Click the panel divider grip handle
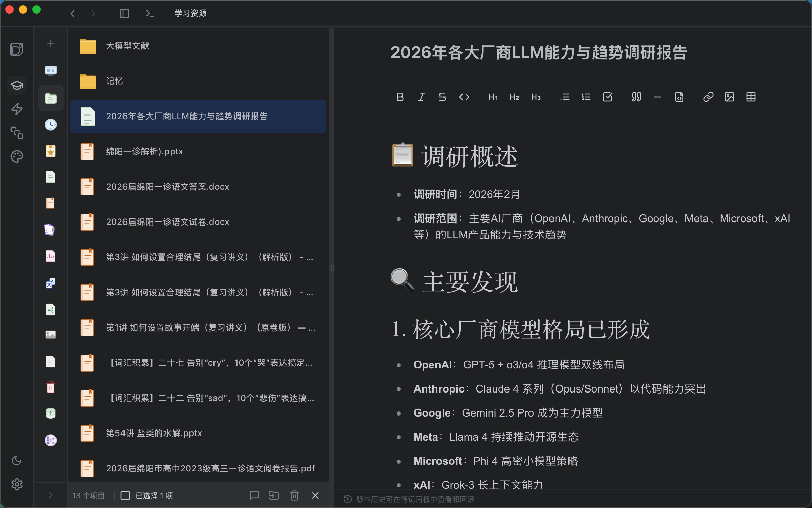812x508 pixels. pyautogui.click(x=332, y=268)
